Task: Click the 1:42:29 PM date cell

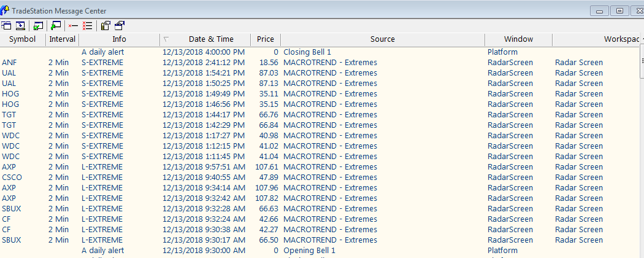Action: click(204, 125)
